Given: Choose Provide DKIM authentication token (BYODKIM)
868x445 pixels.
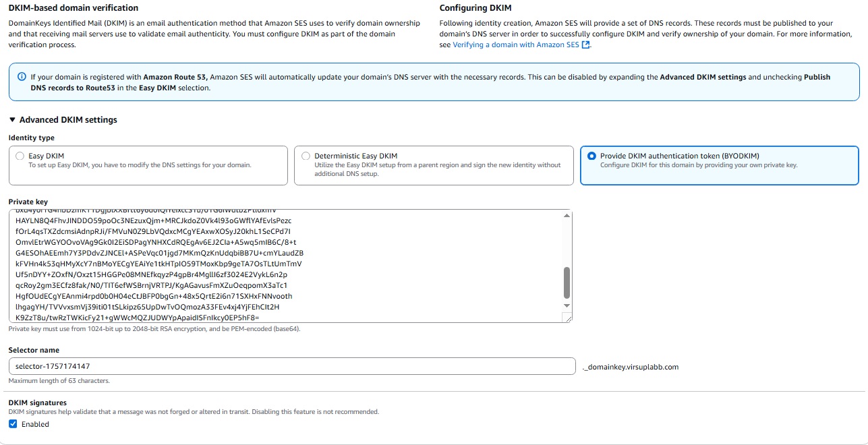Looking at the screenshot, I should coord(591,156).
